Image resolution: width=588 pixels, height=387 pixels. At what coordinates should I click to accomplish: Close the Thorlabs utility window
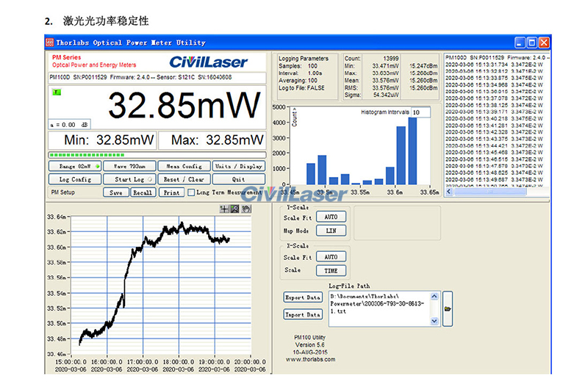tap(544, 43)
